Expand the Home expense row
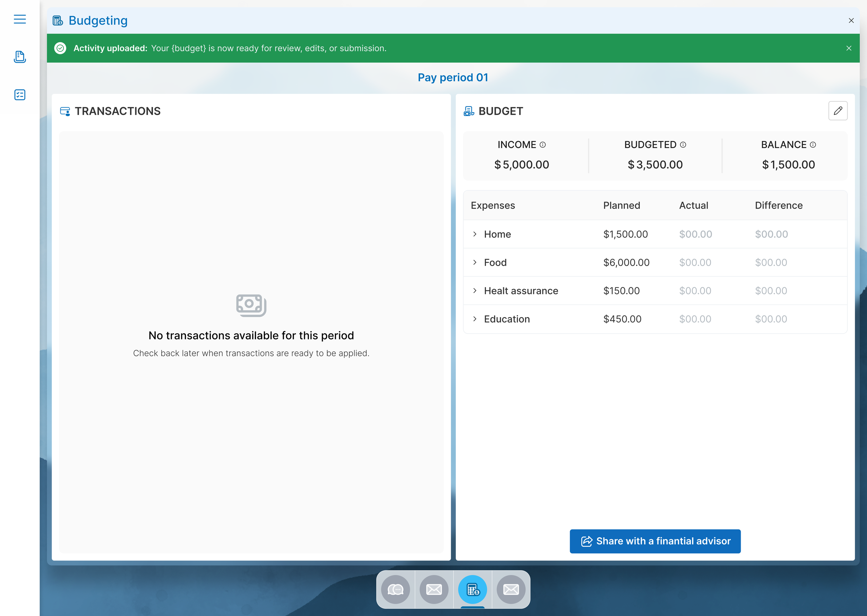Screen dimensions: 867x616 475,234
